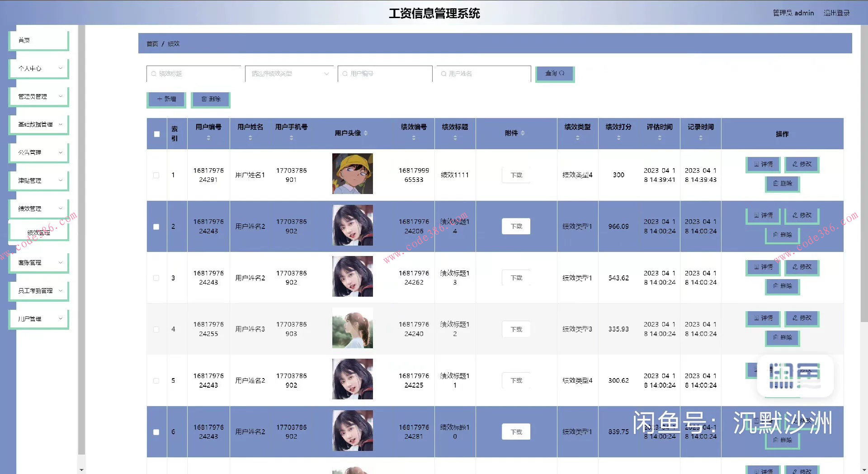Click the 退出登录 link
The height and width of the screenshot is (474, 868).
coord(836,13)
